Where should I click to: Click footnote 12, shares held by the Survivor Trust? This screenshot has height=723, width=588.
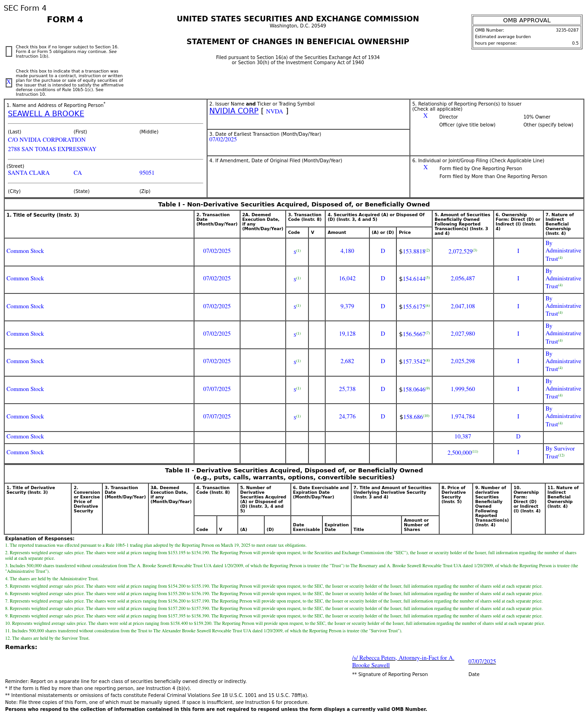click(47, 638)
